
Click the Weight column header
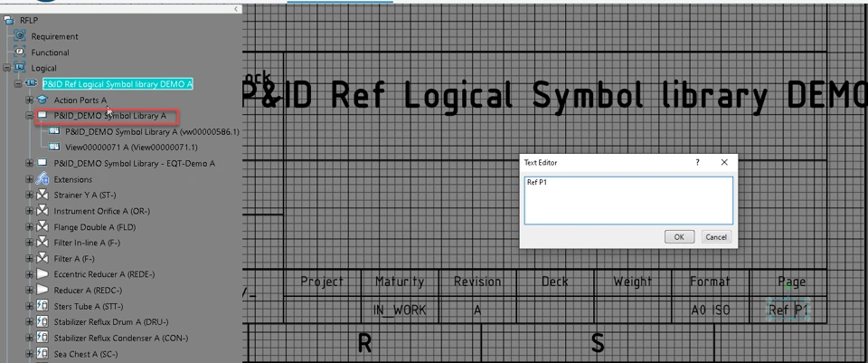pyautogui.click(x=632, y=282)
